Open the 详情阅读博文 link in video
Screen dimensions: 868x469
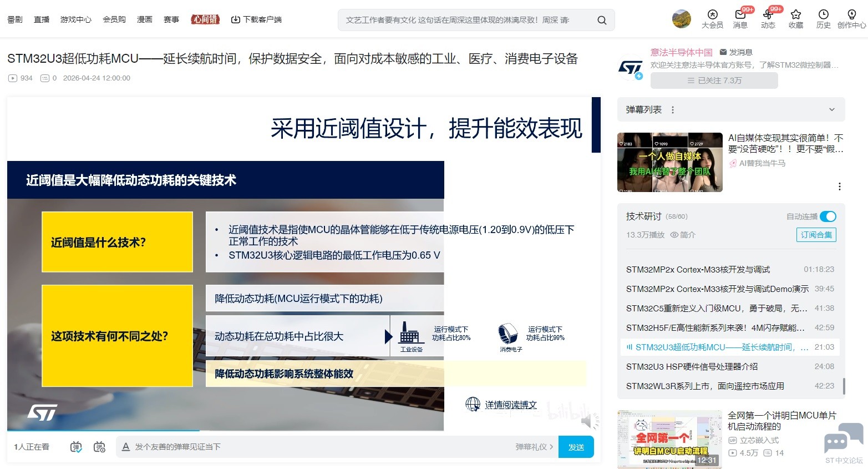(511, 405)
